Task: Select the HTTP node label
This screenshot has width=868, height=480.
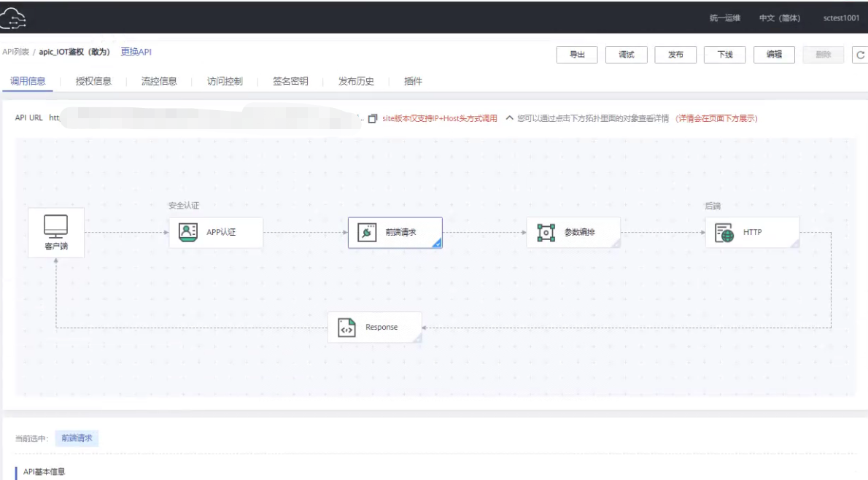Action: (752, 233)
